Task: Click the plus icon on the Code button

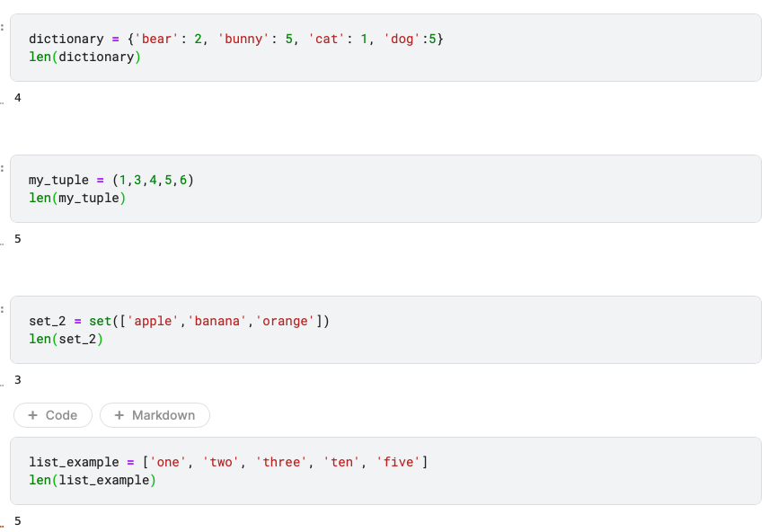Action: tap(33, 415)
